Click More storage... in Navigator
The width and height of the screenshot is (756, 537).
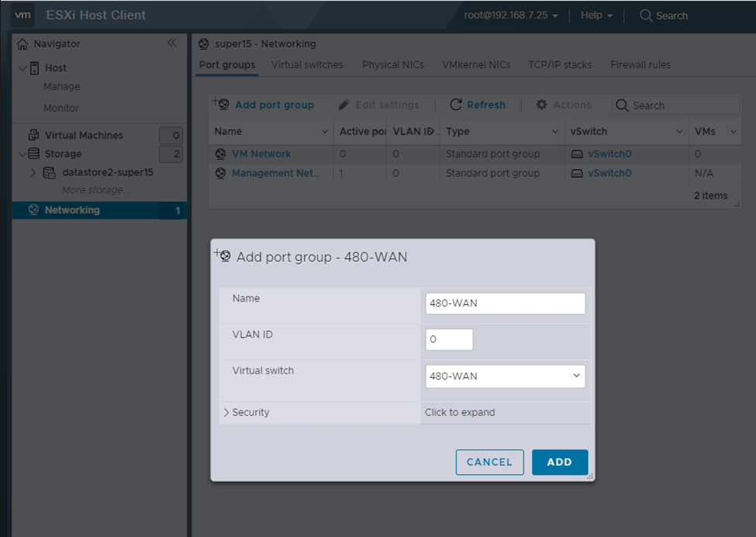[x=96, y=190]
